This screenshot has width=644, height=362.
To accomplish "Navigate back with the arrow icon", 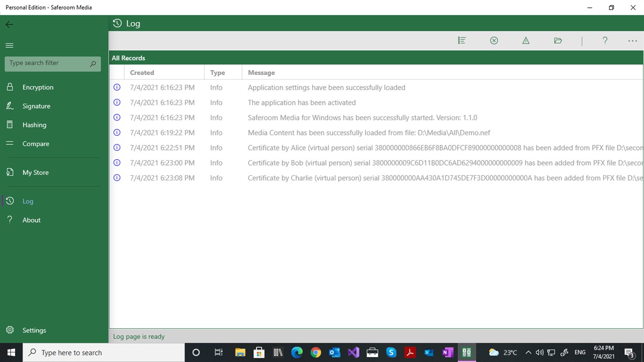I will (x=9, y=24).
